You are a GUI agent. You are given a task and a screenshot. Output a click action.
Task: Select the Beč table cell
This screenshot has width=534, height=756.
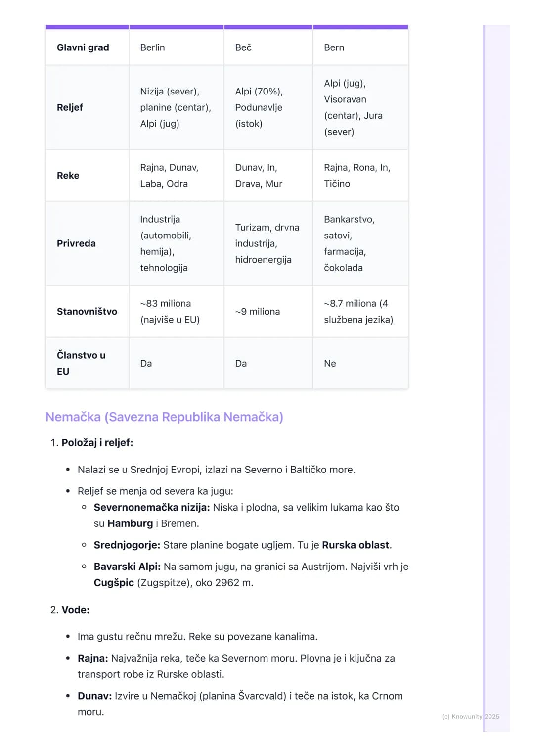tap(268, 47)
